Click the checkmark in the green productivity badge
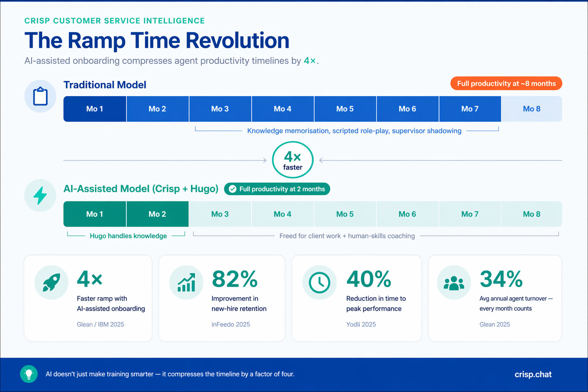 pos(232,189)
